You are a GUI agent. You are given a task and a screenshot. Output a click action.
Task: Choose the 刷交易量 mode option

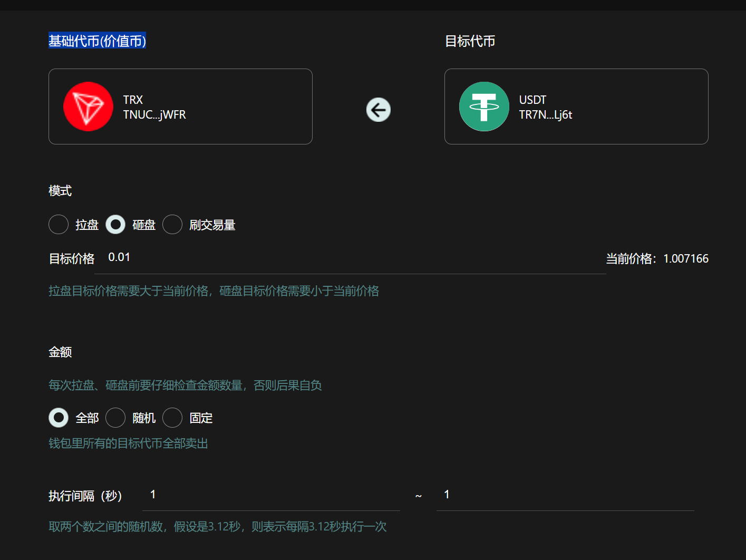(172, 225)
